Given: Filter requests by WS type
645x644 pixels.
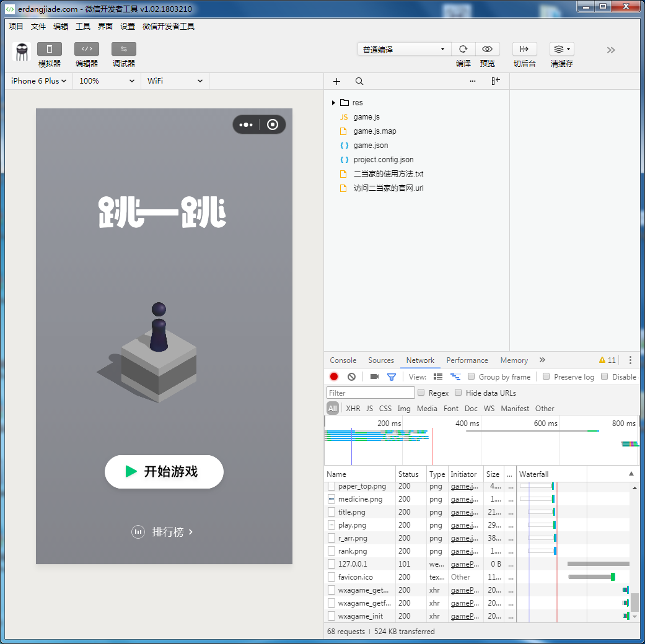Looking at the screenshot, I should tap(489, 408).
